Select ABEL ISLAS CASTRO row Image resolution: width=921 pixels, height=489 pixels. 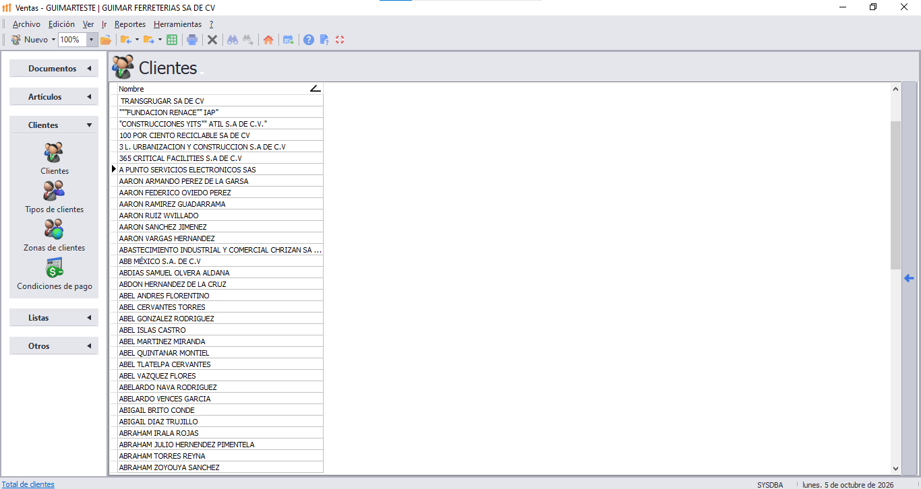[x=220, y=330]
